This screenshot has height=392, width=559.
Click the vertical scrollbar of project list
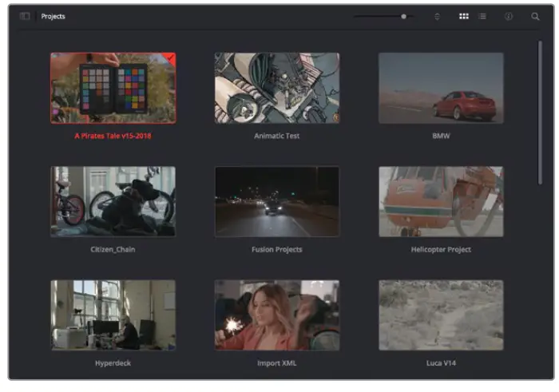[540, 113]
